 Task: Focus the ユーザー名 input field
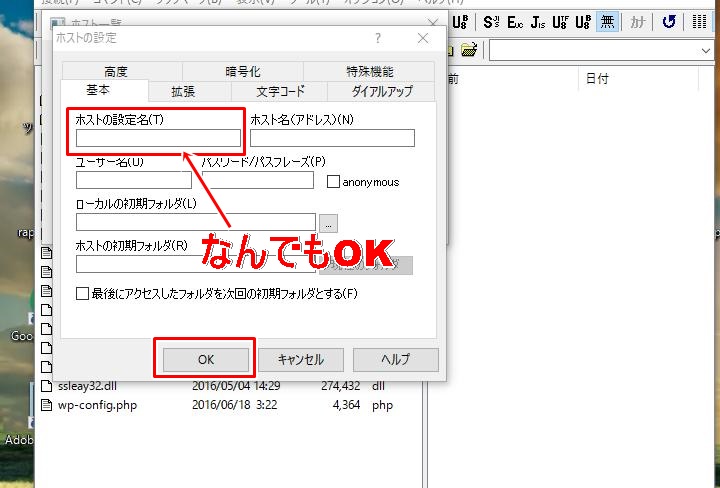[x=134, y=180]
